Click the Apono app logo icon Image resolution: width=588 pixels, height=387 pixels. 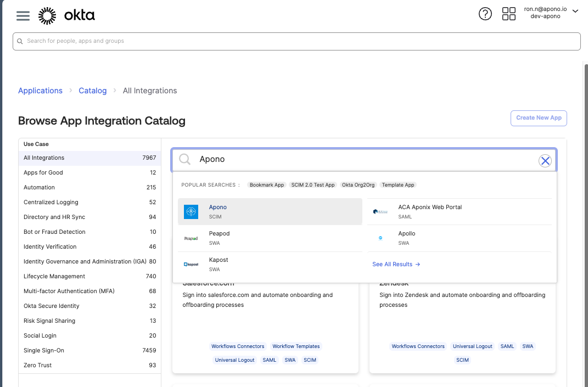pos(191,212)
